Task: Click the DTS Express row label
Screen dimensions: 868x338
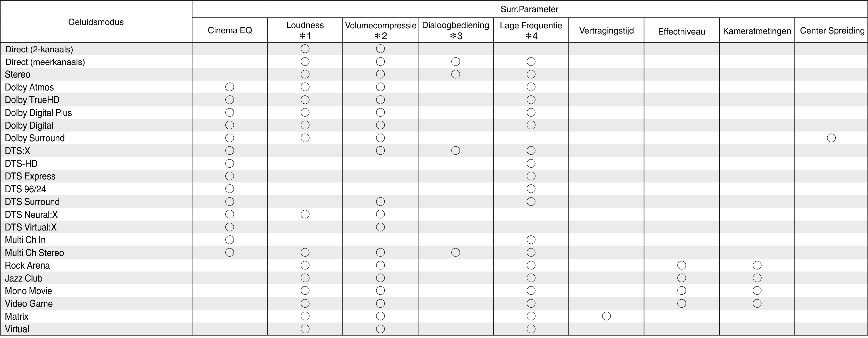Action: pyautogui.click(x=30, y=176)
